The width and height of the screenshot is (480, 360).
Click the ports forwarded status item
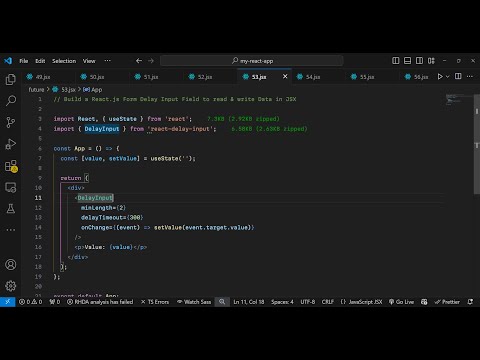(x=55, y=302)
